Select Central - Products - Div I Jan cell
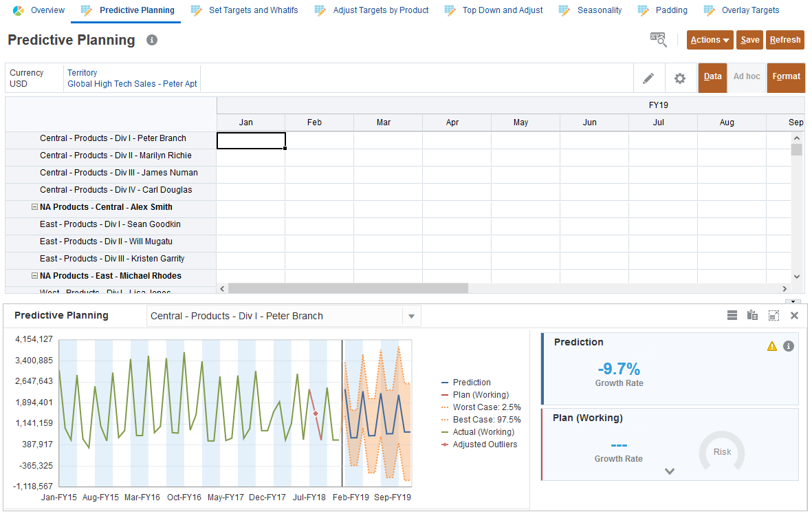The image size is (812, 514). click(251, 140)
